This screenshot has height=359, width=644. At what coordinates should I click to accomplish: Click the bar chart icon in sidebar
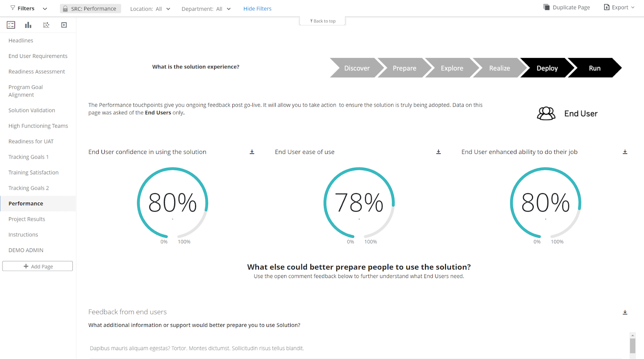(28, 25)
